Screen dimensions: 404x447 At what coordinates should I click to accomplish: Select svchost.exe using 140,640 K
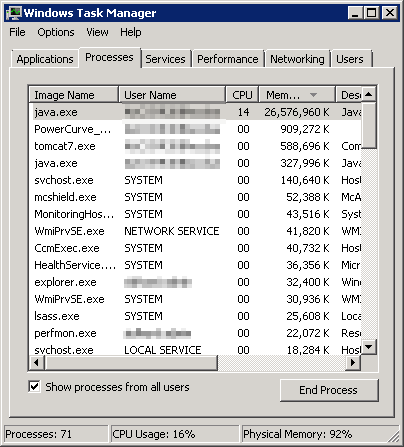195,180
